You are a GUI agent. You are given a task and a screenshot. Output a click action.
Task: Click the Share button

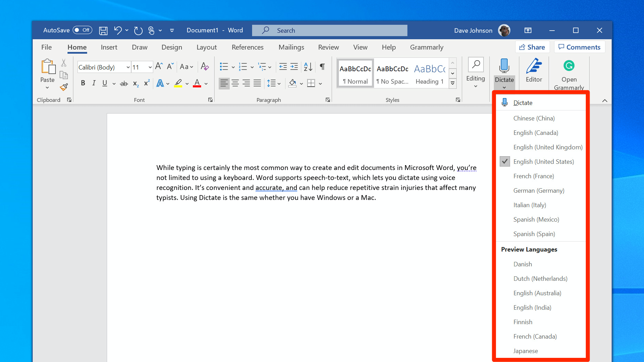tap(532, 47)
